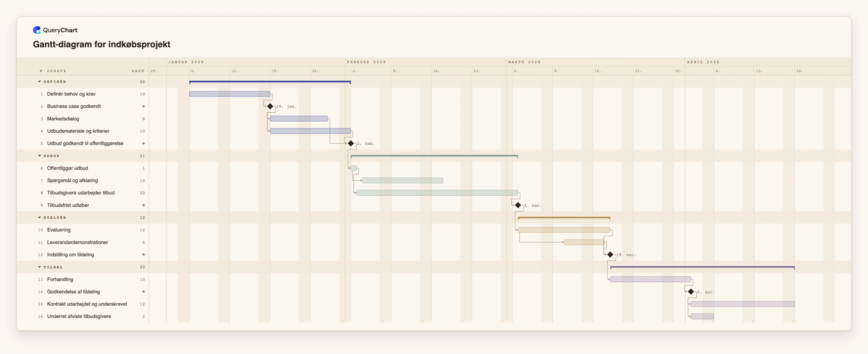Select the Definér behov og krav bar

pos(230,94)
